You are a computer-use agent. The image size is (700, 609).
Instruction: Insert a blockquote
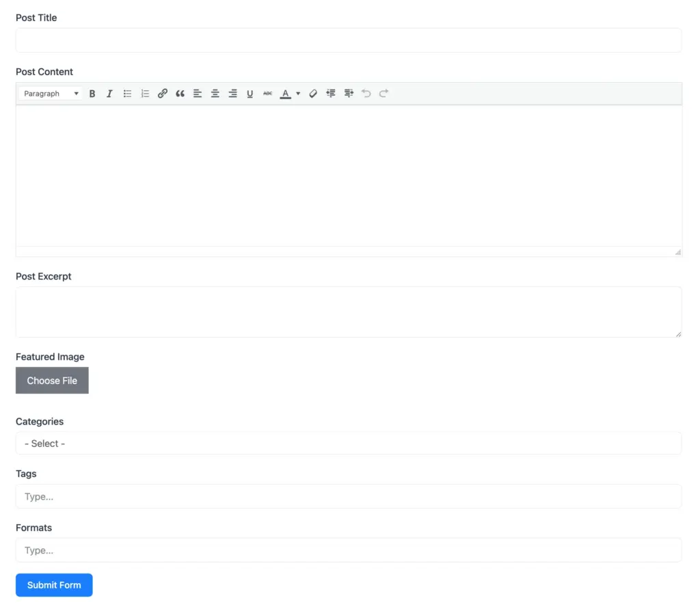point(180,94)
